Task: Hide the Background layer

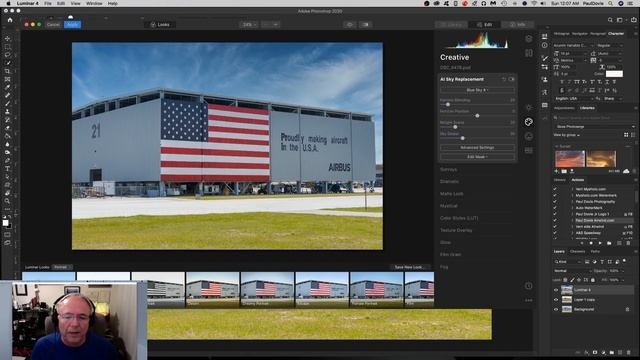Action: (x=556, y=309)
